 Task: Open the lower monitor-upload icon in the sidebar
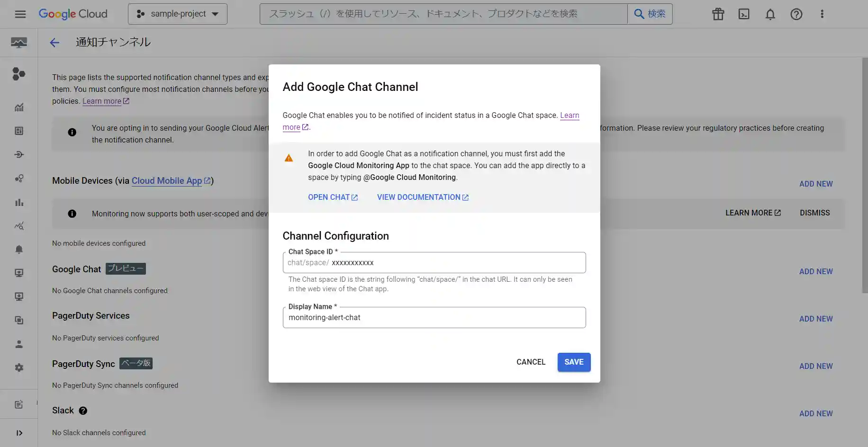click(x=19, y=297)
